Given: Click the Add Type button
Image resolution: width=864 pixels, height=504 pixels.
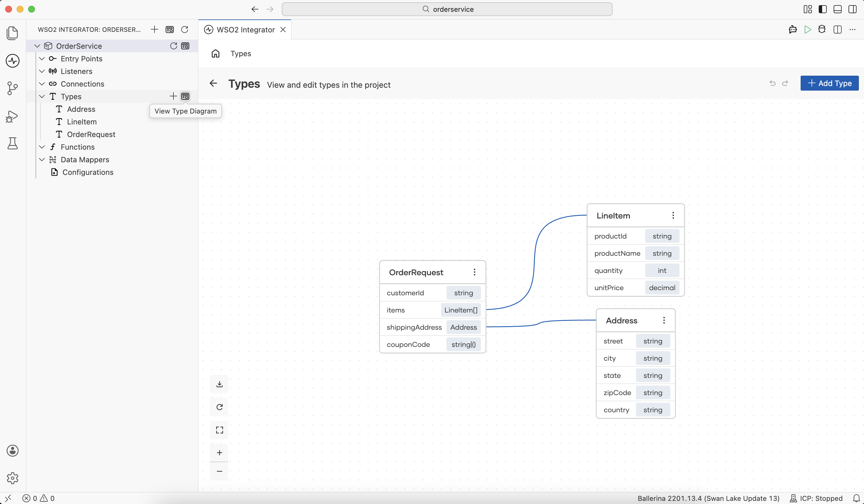Looking at the screenshot, I should [x=829, y=83].
